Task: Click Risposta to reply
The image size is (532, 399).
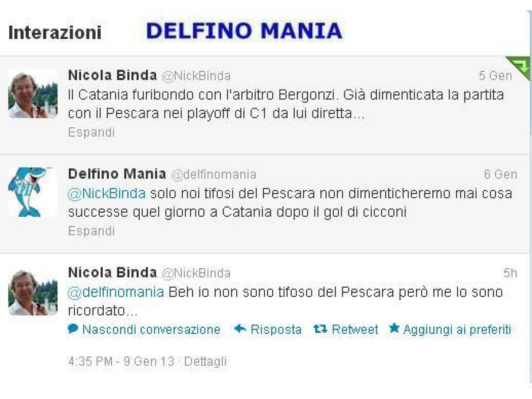Action: [276, 329]
